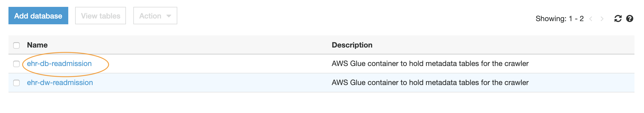Open the help question mark icon
This screenshot has width=644, height=113.
click(x=630, y=18)
